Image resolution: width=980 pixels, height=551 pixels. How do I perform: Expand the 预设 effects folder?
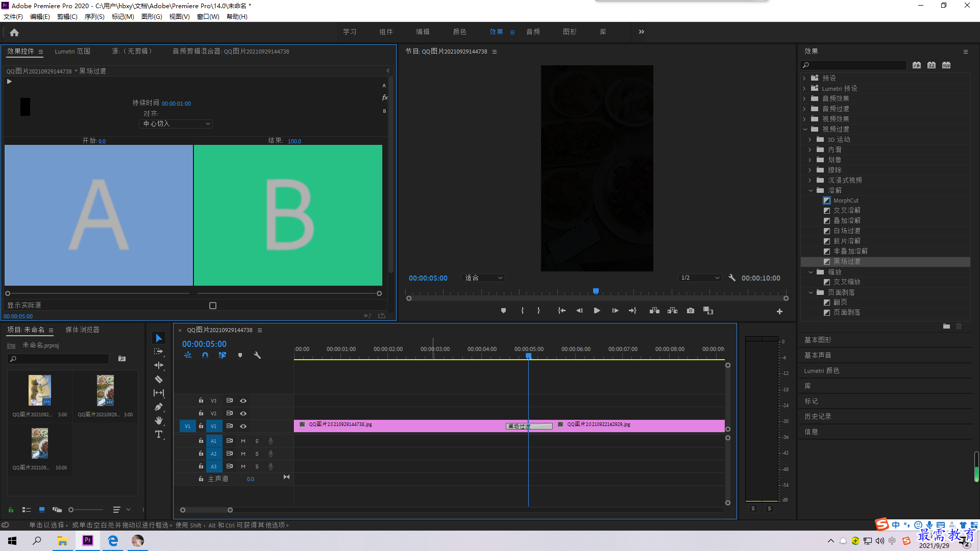[x=804, y=78]
